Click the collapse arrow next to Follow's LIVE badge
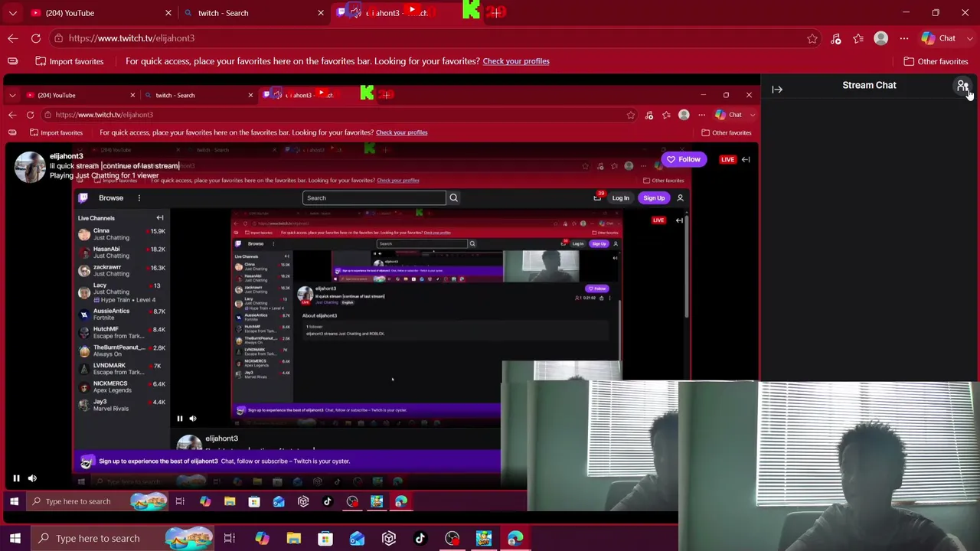 (746, 160)
